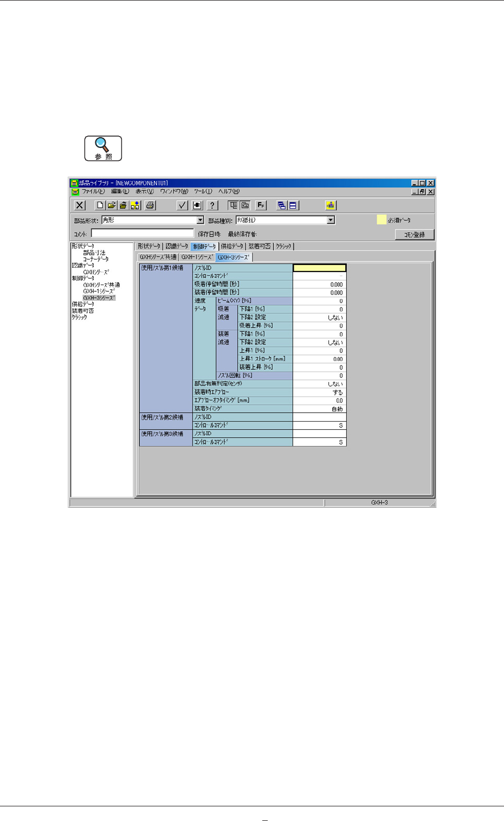This screenshot has width=504, height=821.
Task: Open the 編集(E) menu
Action: (120, 191)
